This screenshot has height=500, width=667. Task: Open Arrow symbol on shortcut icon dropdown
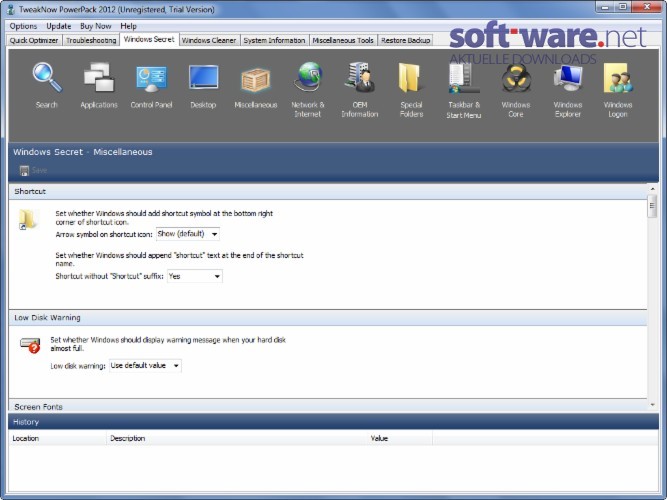[x=188, y=234]
